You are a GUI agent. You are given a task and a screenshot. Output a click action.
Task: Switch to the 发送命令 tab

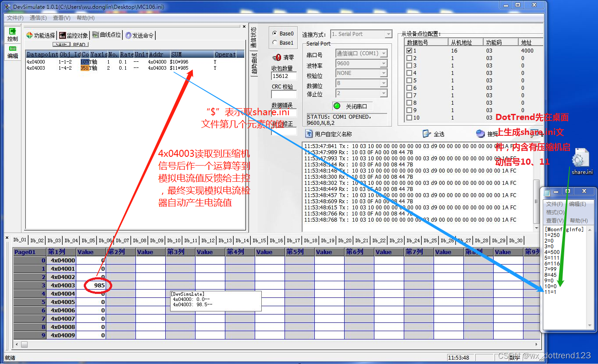[139, 35]
